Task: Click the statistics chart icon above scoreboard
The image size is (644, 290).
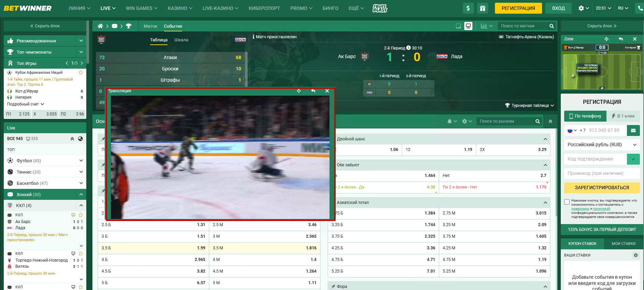Action: click(x=484, y=26)
